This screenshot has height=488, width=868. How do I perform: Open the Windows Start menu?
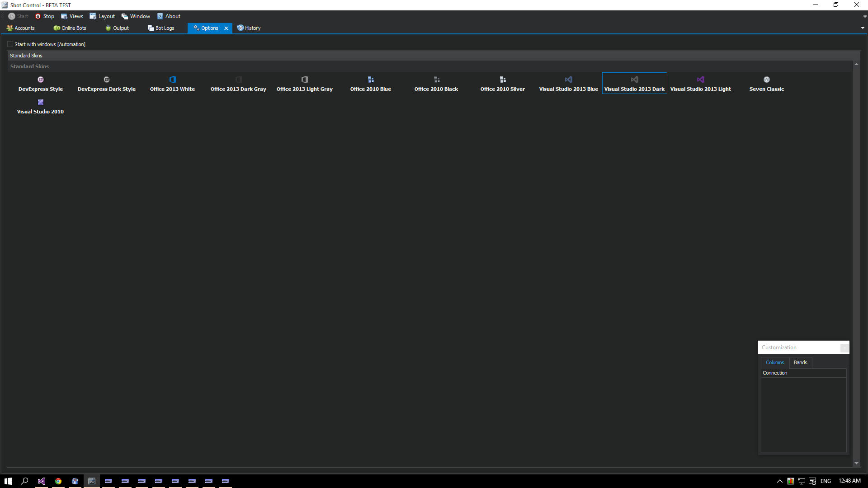pos(8,481)
